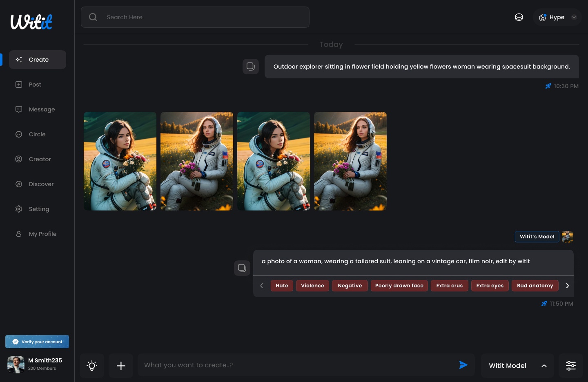
Task: Click the Creator person icon
Action: tap(19, 159)
